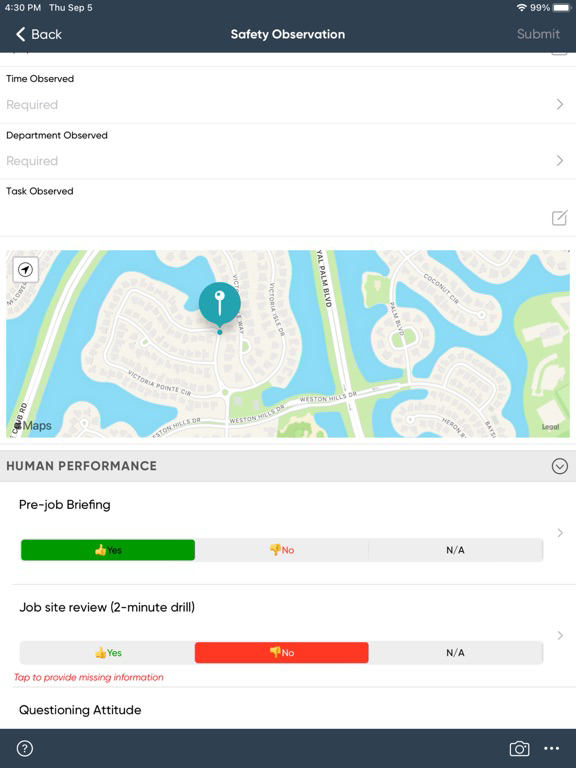Select Yes for Pre-job Briefing
Image resolution: width=576 pixels, height=768 pixels.
pyautogui.click(x=108, y=550)
